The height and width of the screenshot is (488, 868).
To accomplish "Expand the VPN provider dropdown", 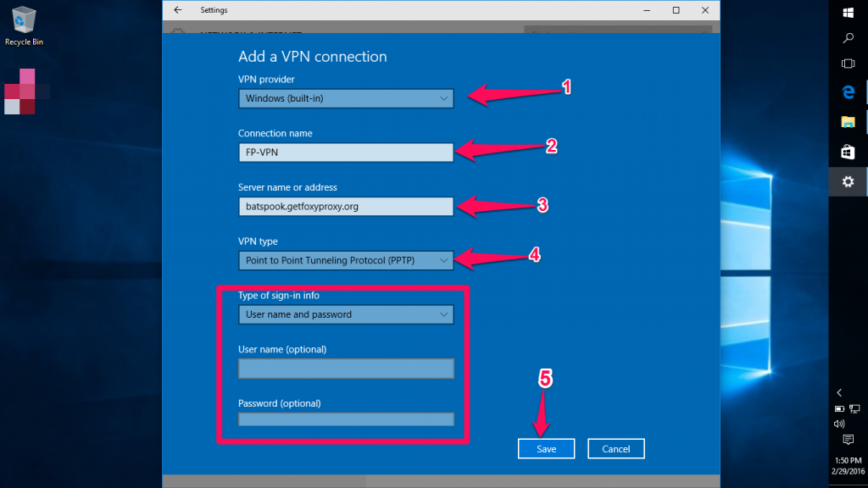I will [x=346, y=98].
